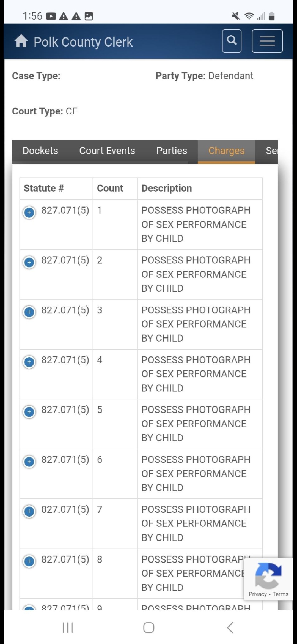Open the search magnifier button
This screenshot has width=297, height=644.
(x=232, y=41)
